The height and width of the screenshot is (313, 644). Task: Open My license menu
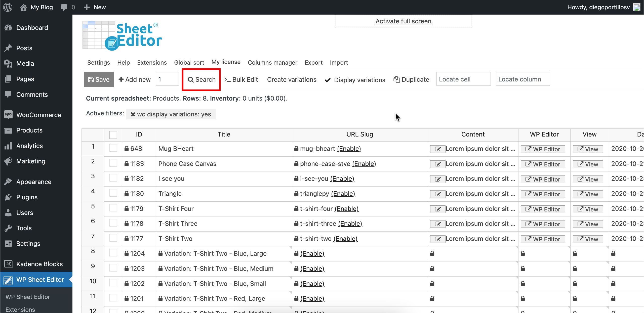pyautogui.click(x=226, y=62)
